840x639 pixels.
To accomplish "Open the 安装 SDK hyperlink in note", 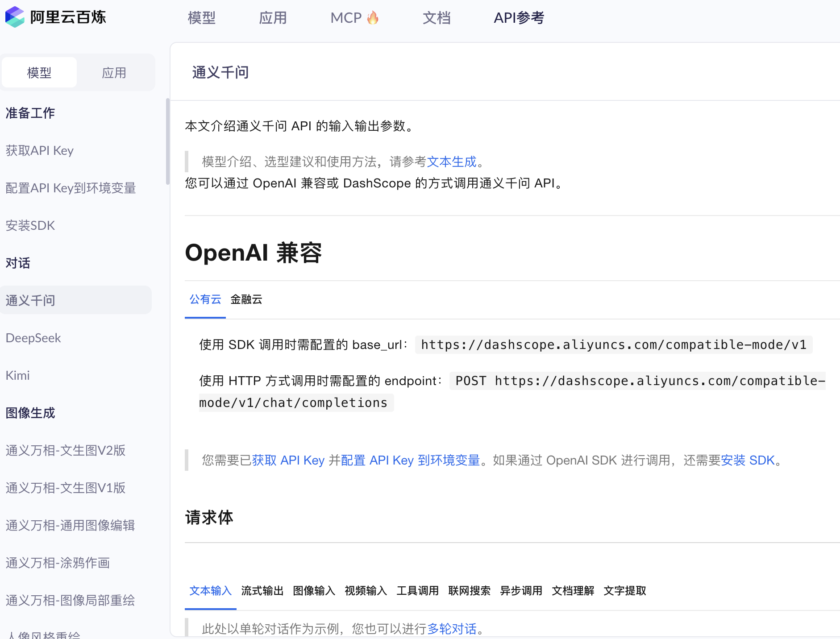I will pos(747,460).
